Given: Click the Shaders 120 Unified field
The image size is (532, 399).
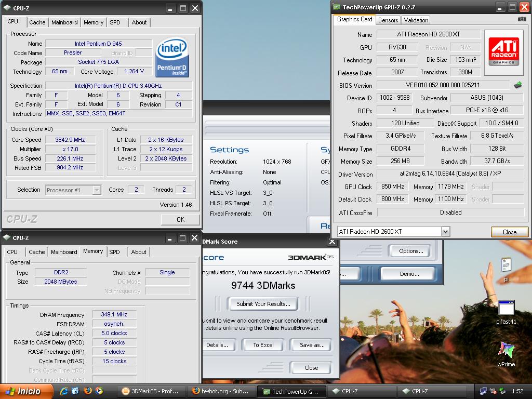Looking at the screenshot, I should click(405, 123).
